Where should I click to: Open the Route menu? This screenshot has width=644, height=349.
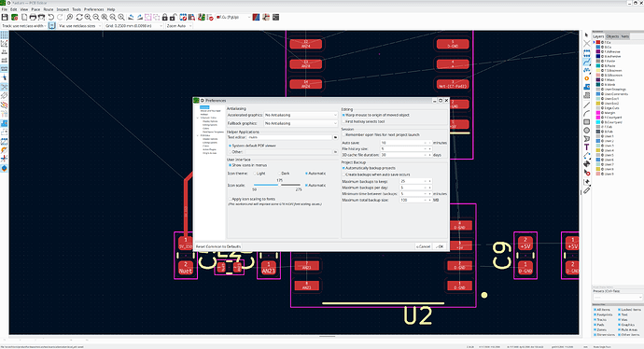coord(49,9)
